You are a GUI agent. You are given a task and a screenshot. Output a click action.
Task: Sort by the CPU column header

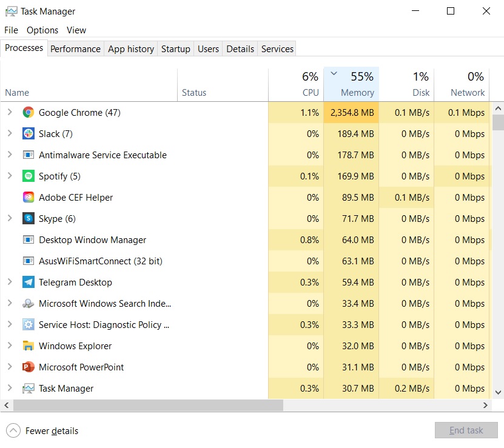[x=296, y=85]
